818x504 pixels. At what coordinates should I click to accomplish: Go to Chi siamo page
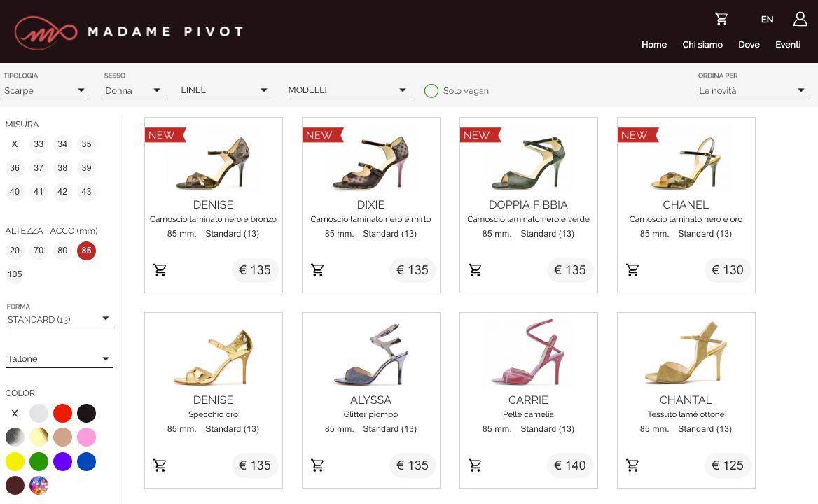click(x=702, y=45)
